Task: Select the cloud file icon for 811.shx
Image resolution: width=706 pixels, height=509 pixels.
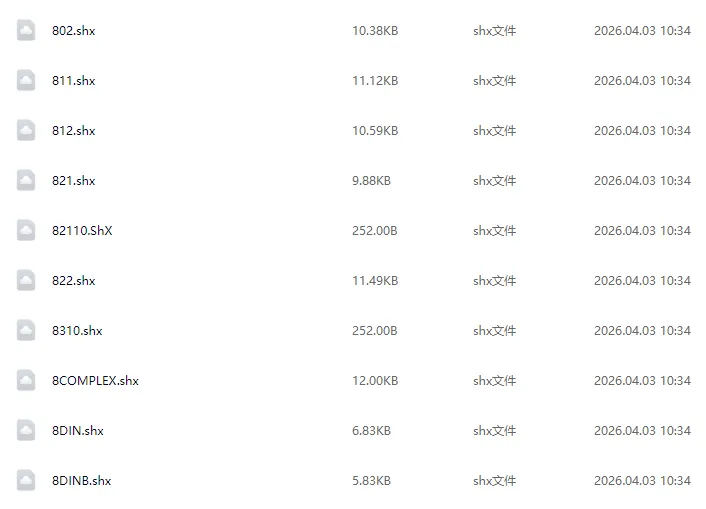Action: pos(26,80)
